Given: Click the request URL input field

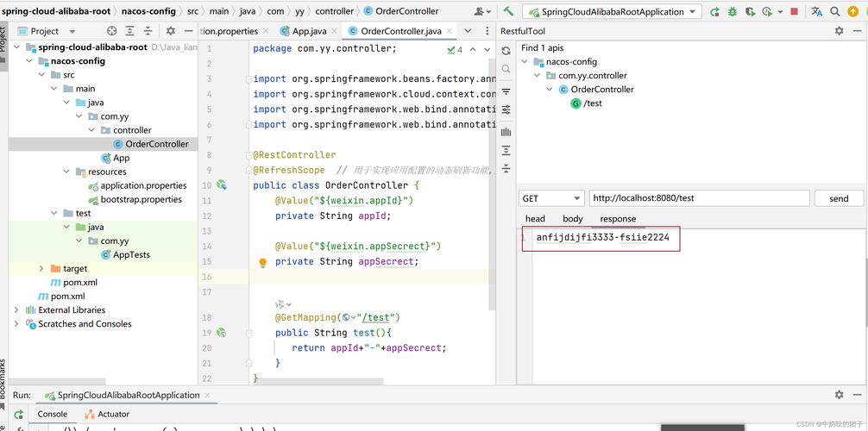Looking at the screenshot, I should click(x=699, y=198).
